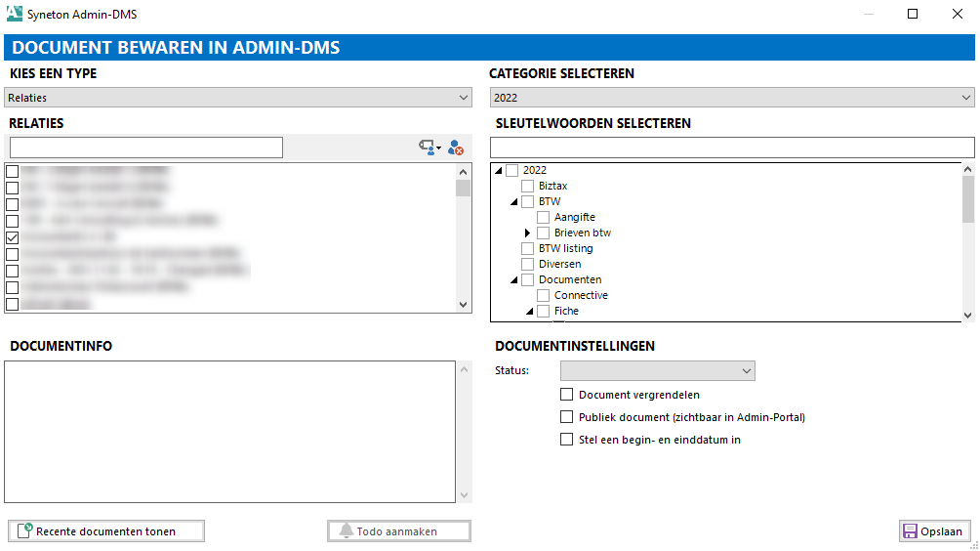This screenshot has width=980, height=551.
Task: Click the Syneton Admin-DMS app icon
Action: 14,14
